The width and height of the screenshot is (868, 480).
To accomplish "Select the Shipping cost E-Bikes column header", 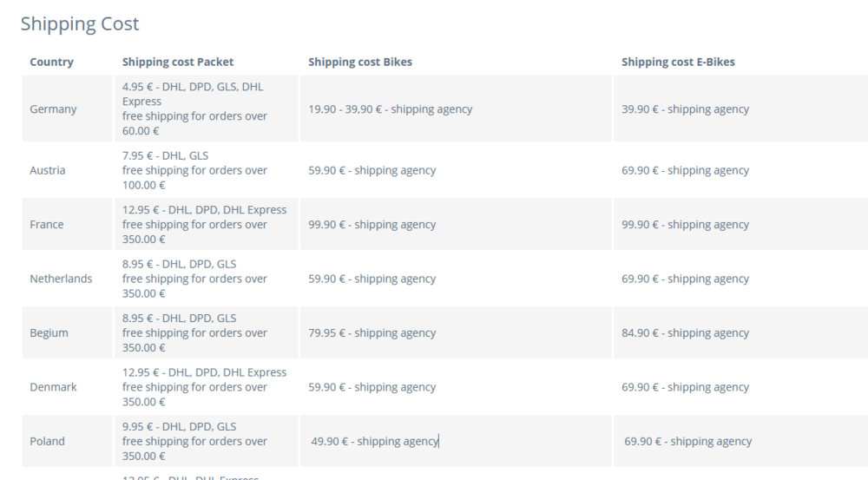I will 678,62.
